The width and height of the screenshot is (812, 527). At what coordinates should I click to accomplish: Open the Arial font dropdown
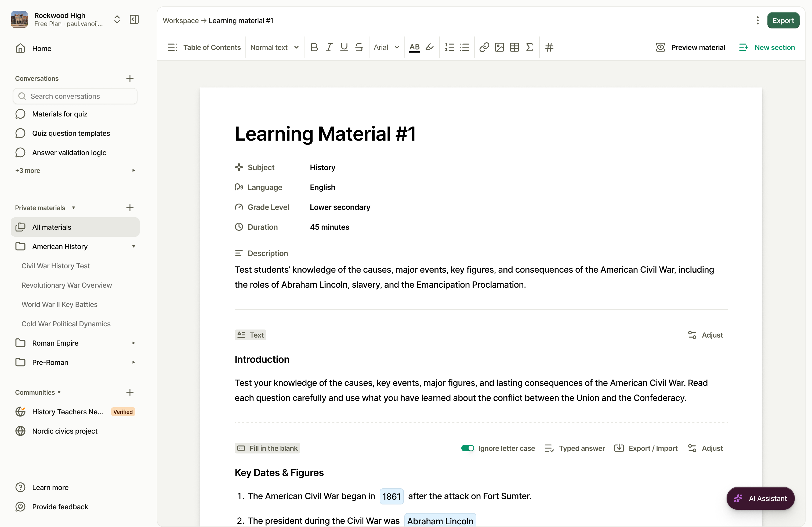click(x=386, y=47)
